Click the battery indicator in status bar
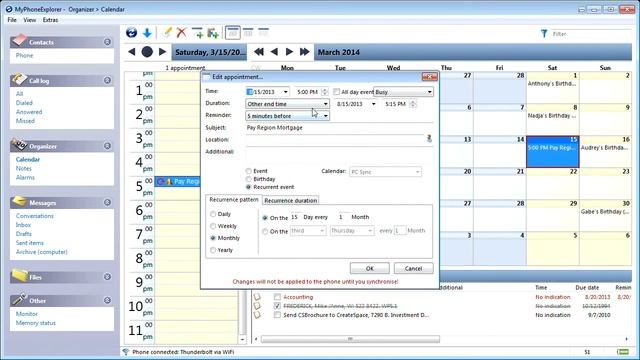 point(623,352)
